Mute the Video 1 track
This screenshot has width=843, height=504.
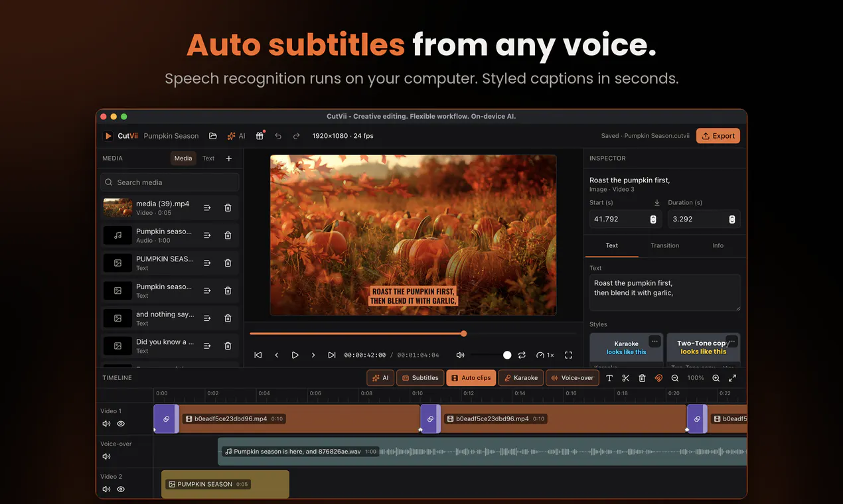click(x=106, y=424)
